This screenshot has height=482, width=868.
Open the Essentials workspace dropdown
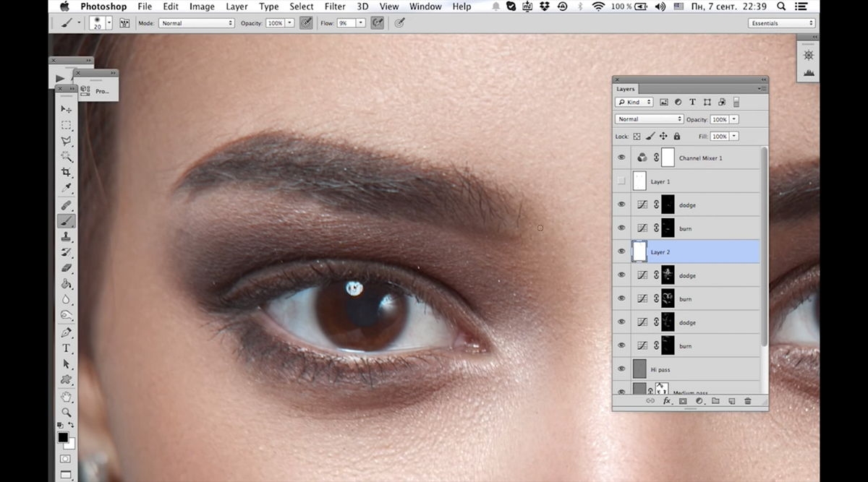(781, 23)
